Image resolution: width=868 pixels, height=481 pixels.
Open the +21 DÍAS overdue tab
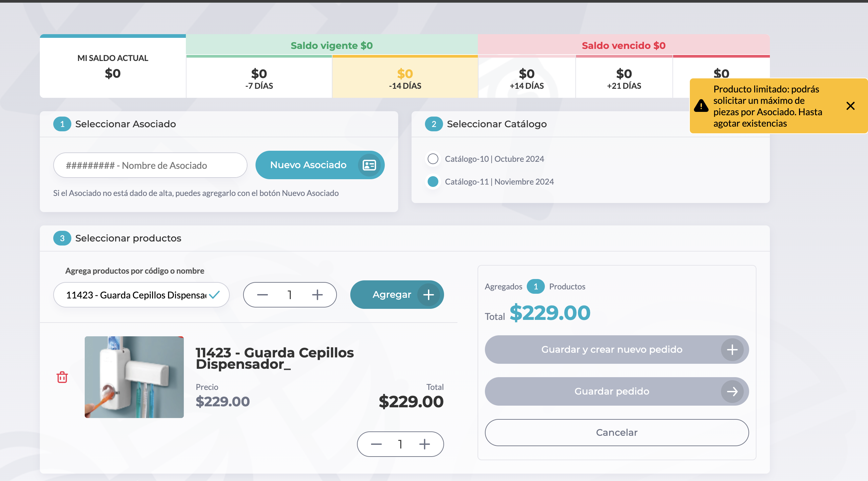(x=624, y=77)
